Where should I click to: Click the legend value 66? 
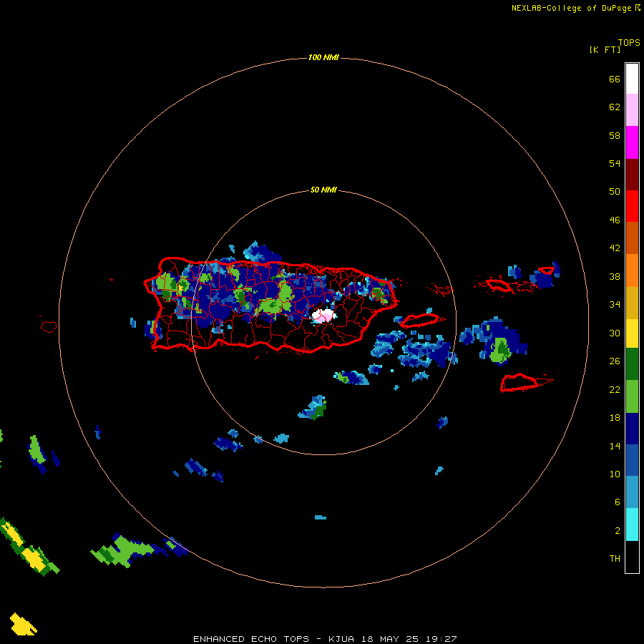click(615, 79)
